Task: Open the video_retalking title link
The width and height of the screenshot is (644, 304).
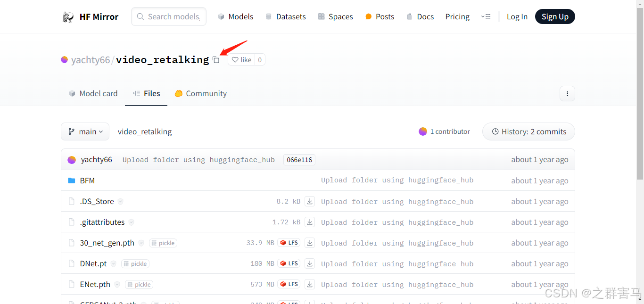Action: click(x=162, y=60)
